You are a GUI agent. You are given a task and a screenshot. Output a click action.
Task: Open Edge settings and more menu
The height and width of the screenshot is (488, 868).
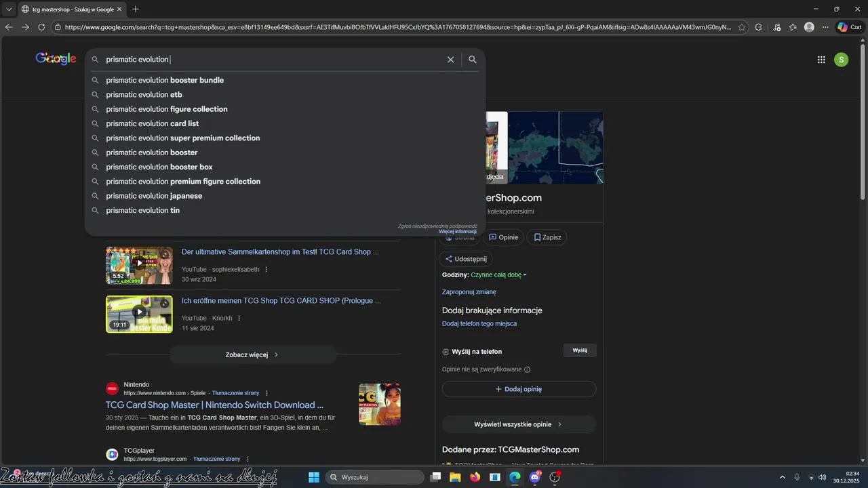click(825, 27)
